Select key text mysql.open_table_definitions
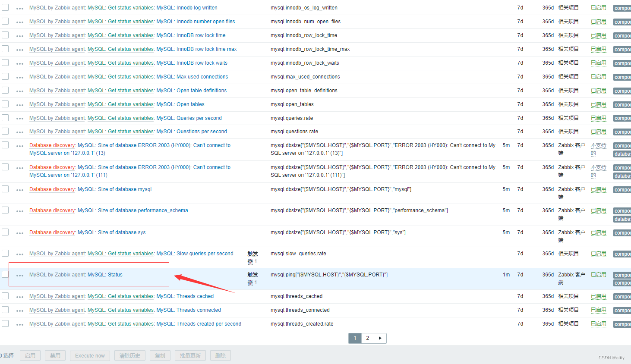This screenshot has width=631, height=364. [x=304, y=91]
